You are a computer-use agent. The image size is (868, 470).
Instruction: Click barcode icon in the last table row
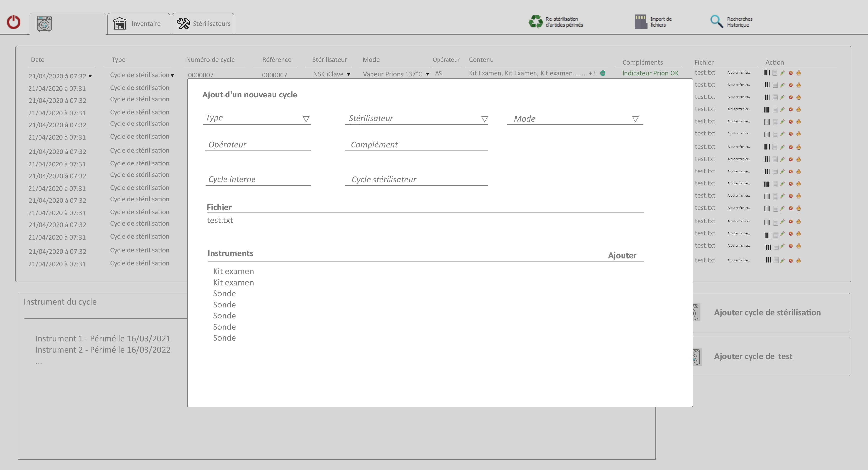click(768, 260)
